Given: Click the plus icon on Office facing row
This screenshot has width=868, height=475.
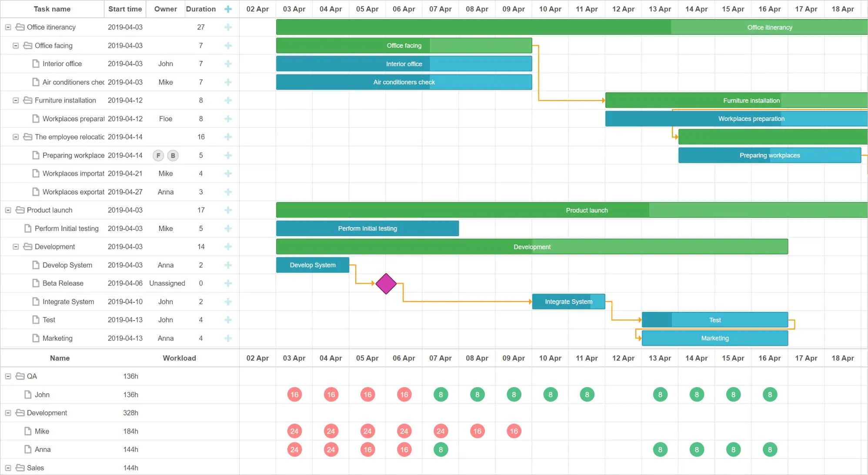Looking at the screenshot, I should 228,45.
